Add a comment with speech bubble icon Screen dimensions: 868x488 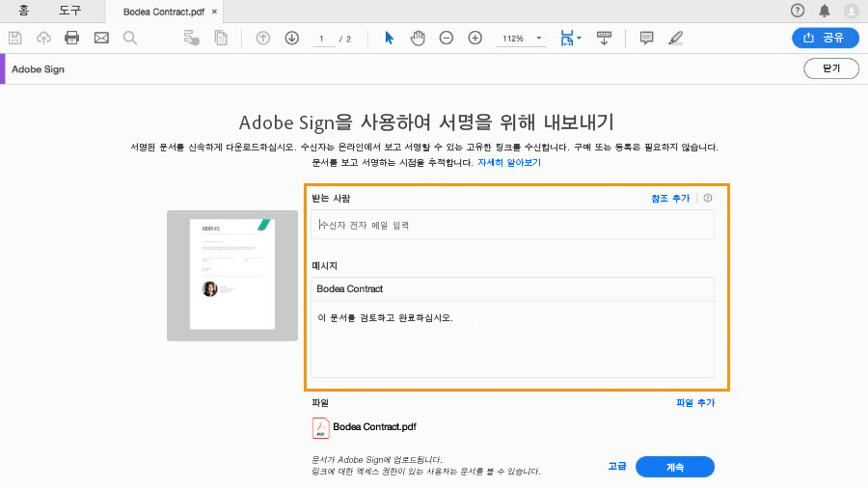[646, 38]
